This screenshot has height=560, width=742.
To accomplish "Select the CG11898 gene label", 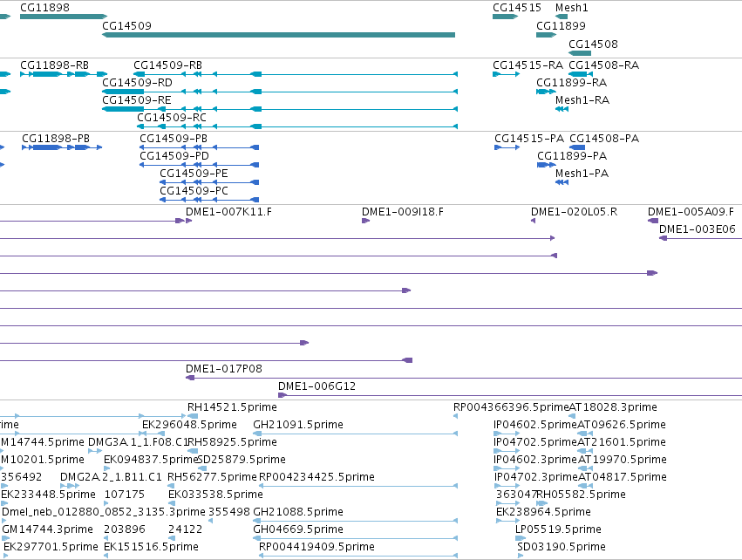I will tap(44, 8).
